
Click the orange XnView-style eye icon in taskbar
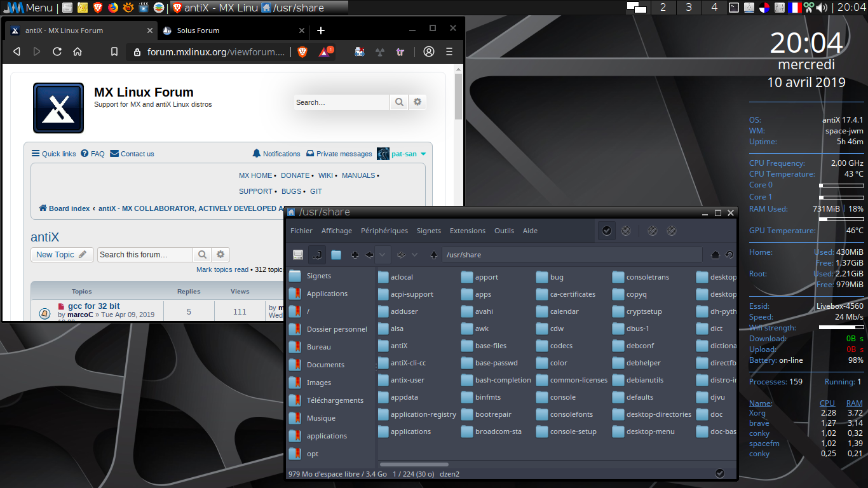tap(128, 8)
